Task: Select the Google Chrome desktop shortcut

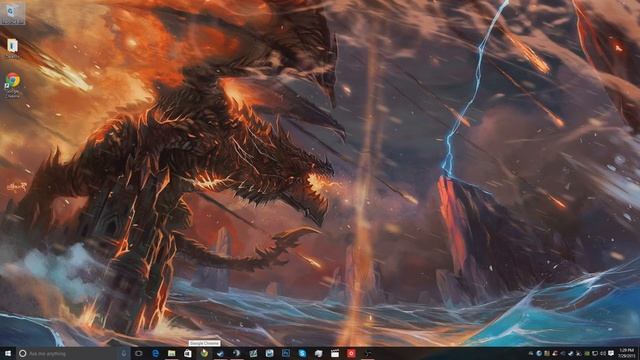Action: pos(13,85)
